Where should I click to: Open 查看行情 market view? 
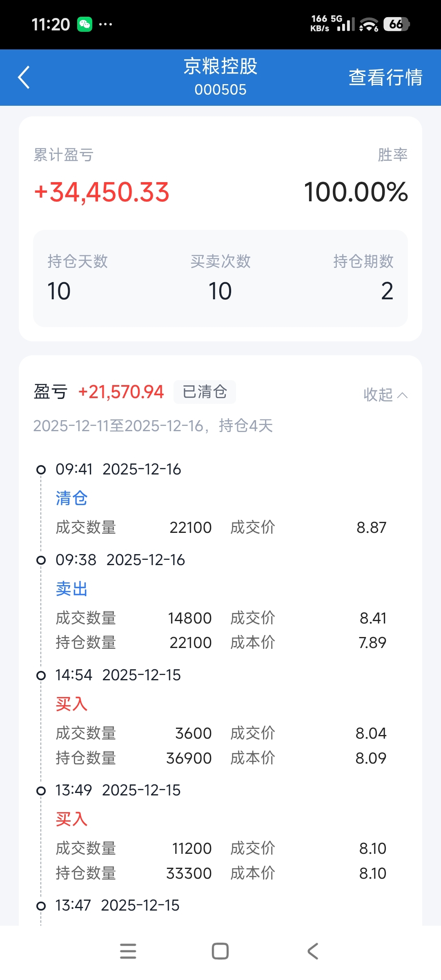(385, 77)
